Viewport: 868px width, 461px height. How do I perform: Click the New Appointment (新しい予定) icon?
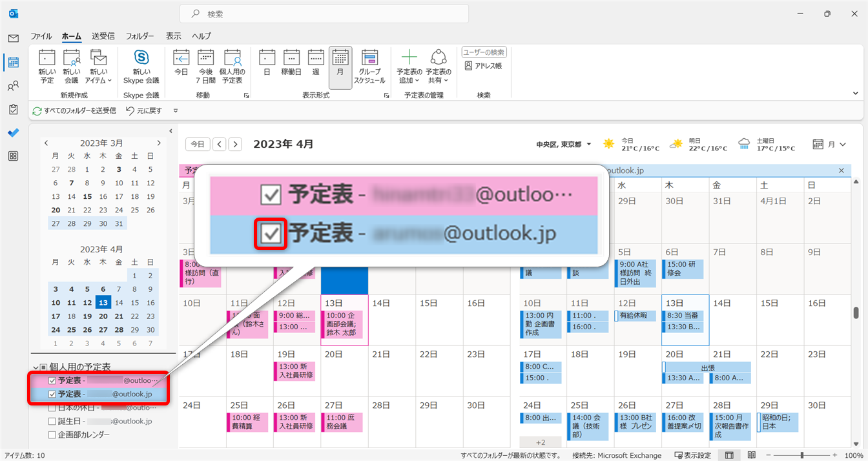(47, 67)
